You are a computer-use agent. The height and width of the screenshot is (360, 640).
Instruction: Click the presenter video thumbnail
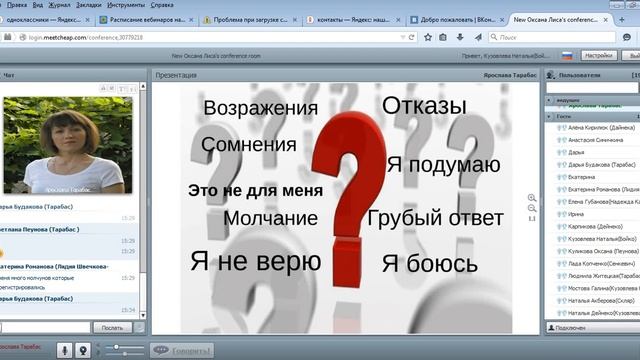(x=68, y=145)
